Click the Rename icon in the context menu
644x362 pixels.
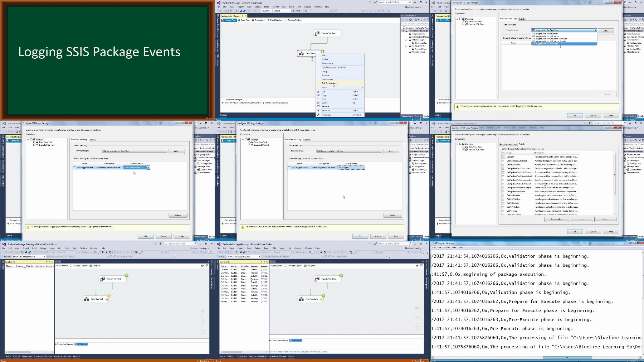tap(318, 106)
